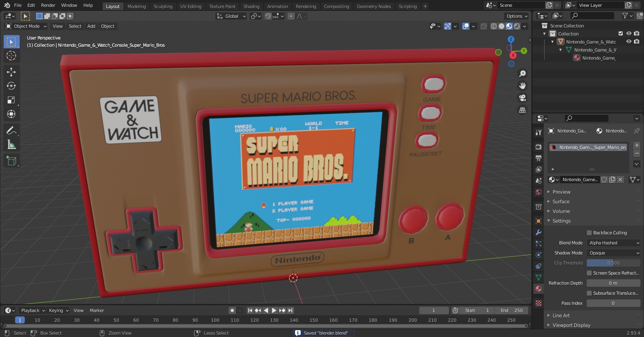Viewport: 644px width, 337px height.
Task: Toggle camera view gizmo
Action: click(522, 98)
